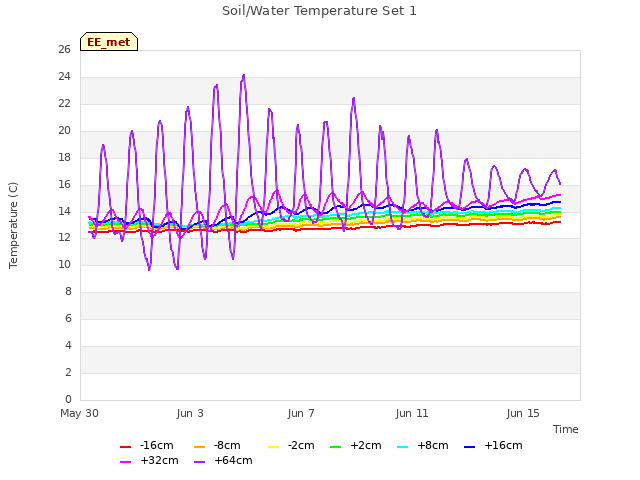Click the 16 y-axis tick label

click(x=64, y=184)
